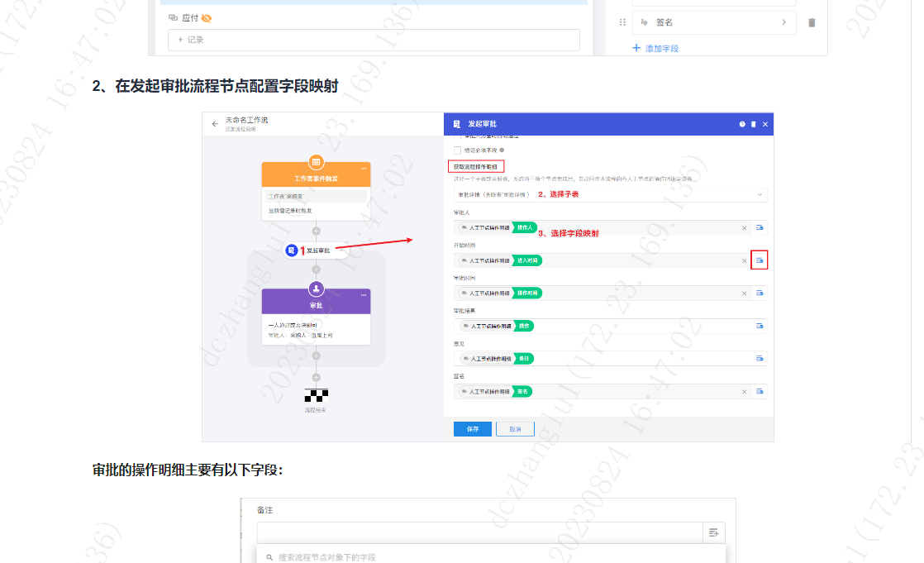
Task: Collapse the 发起审批 node with its chevron
Action: pyautogui.click(x=341, y=250)
